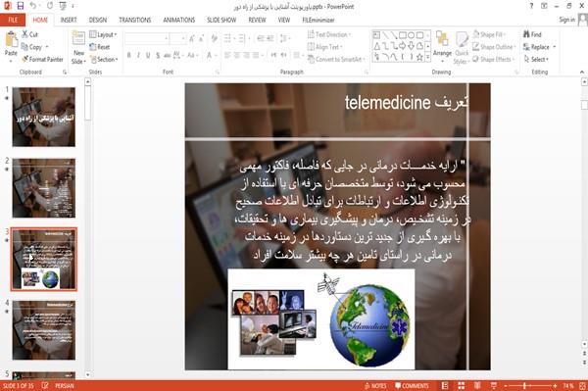The height and width of the screenshot is (391, 588).
Task: Open Quick Styles gallery
Action: tap(462, 48)
